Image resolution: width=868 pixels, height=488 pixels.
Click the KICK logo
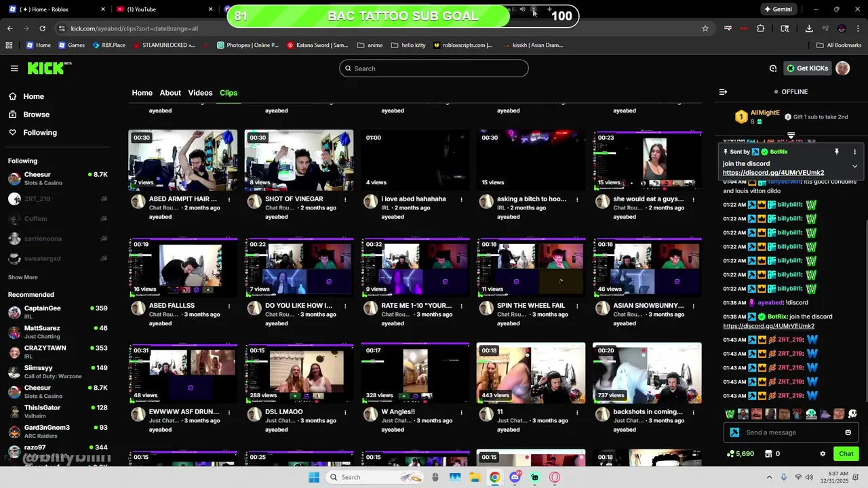tap(49, 68)
